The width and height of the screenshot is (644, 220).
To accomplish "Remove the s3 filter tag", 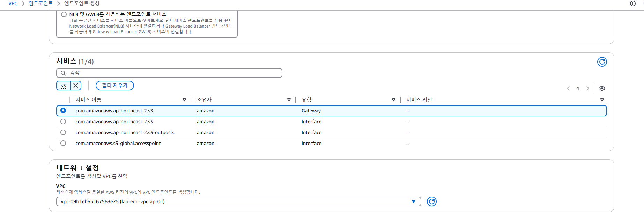I will click(x=76, y=86).
